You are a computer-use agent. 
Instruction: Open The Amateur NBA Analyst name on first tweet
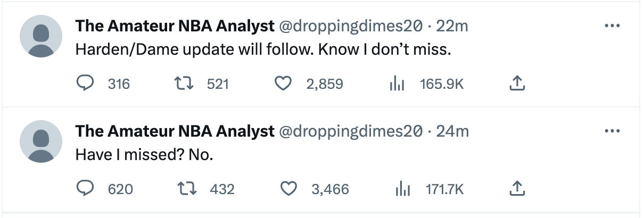pyautogui.click(x=175, y=26)
